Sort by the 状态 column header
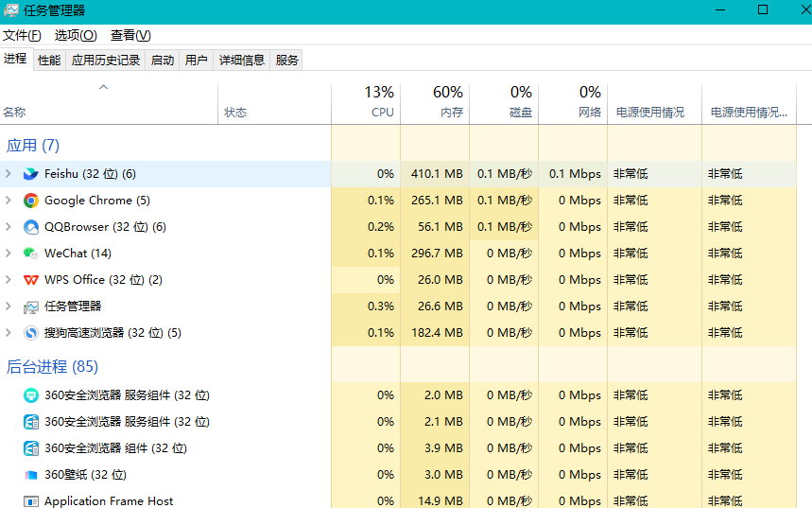 tap(274, 104)
